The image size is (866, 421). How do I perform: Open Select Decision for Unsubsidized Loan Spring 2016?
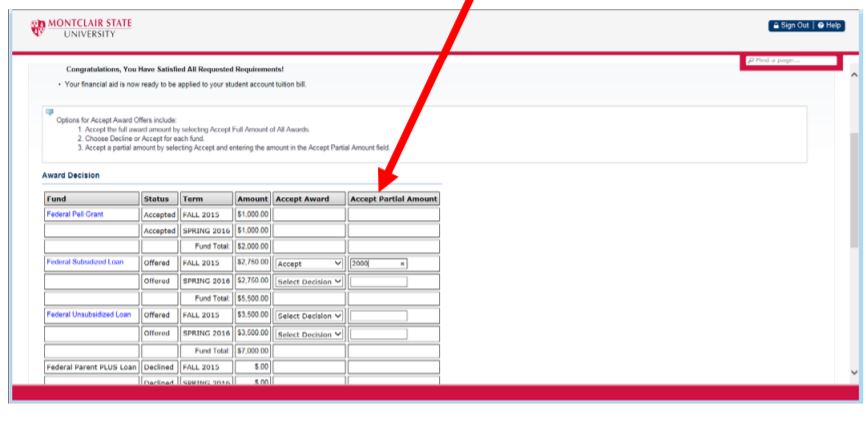[x=309, y=332]
